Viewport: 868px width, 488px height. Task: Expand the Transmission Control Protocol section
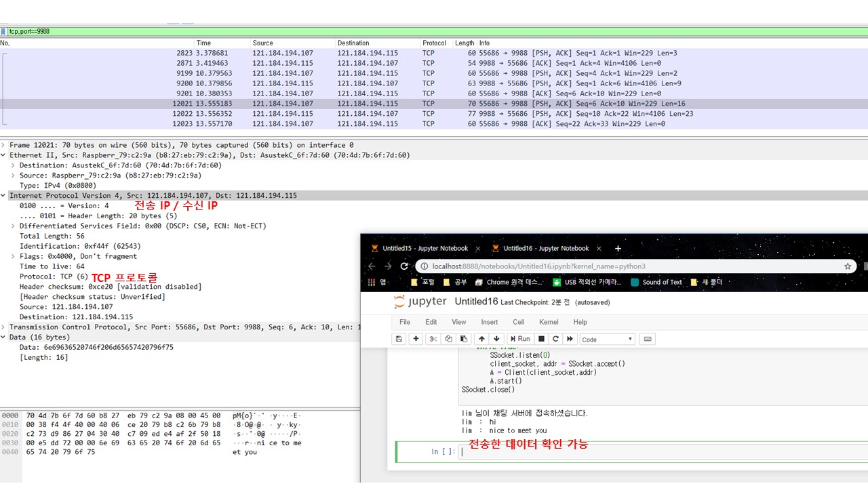(4, 327)
